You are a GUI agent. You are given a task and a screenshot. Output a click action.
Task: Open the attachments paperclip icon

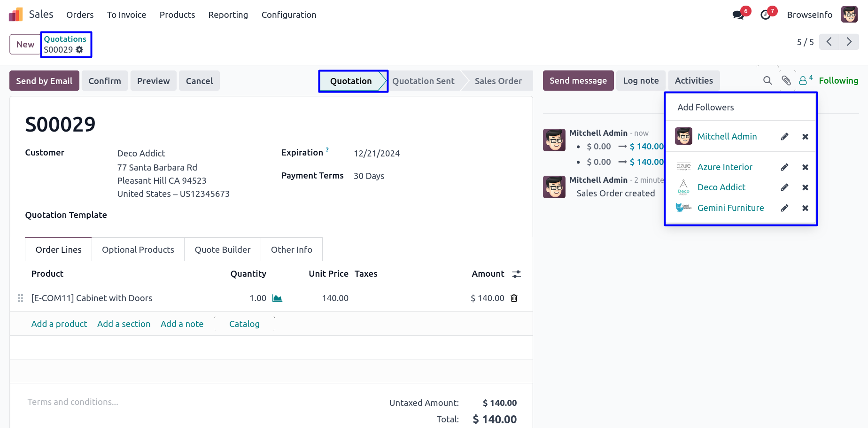[786, 81]
